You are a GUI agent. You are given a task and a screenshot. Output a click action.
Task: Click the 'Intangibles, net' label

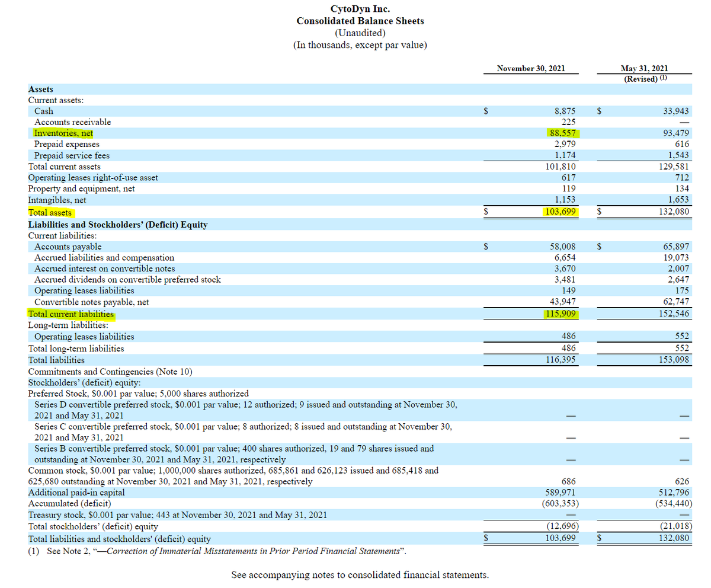coord(57,200)
